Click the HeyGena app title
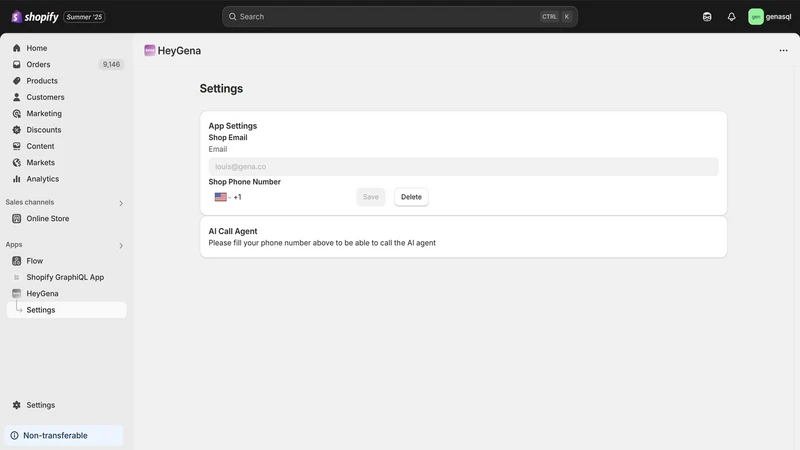This screenshot has height=450, width=800. coord(179,51)
